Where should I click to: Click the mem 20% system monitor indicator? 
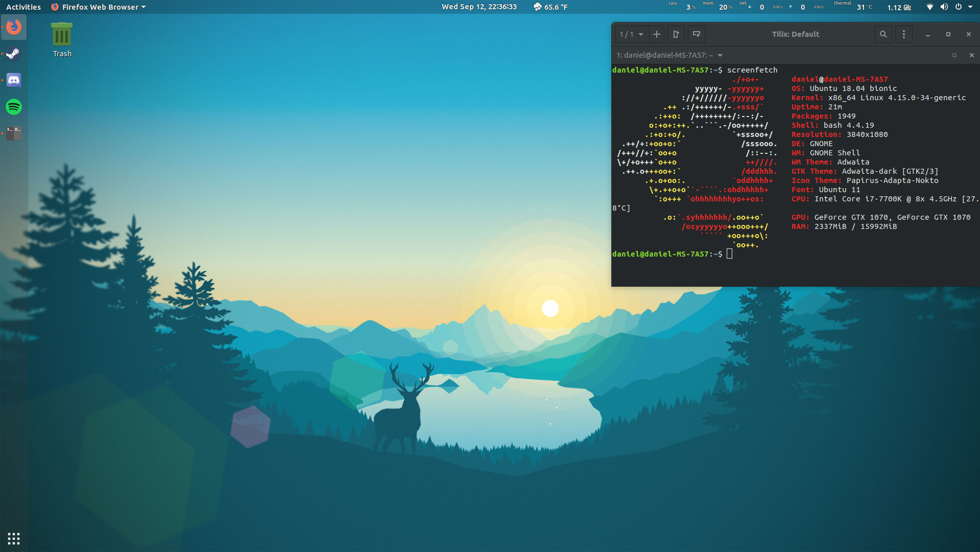pos(718,7)
